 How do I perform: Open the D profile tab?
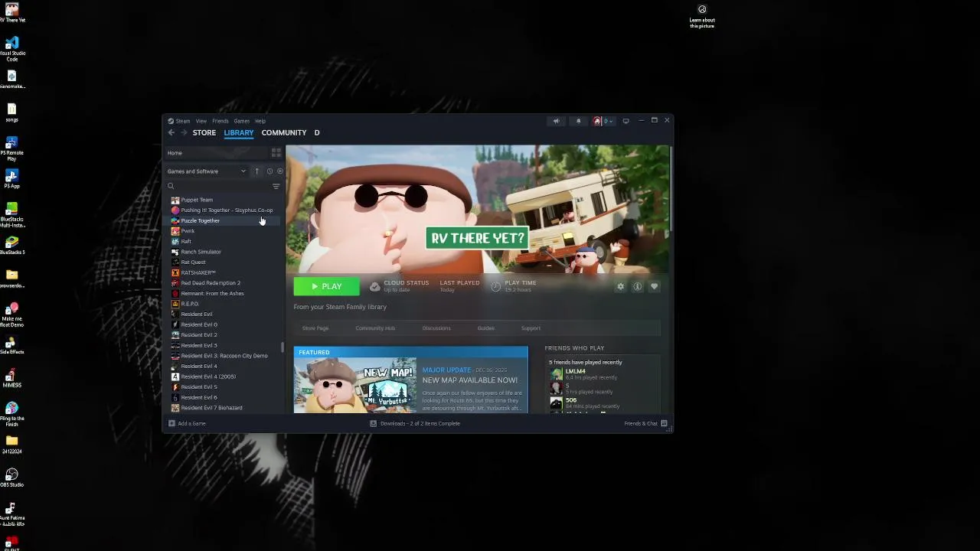(x=317, y=132)
